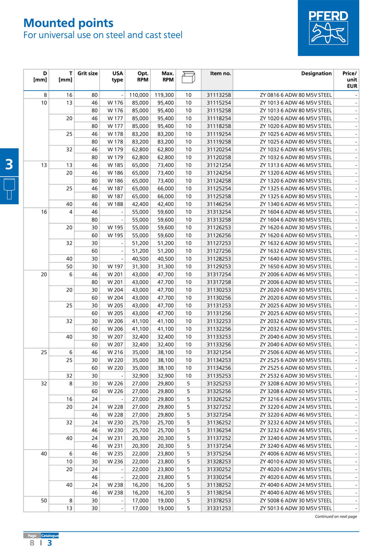Click the packaging unit box icon
Screen dimensions: 392x554
[x=188, y=77]
